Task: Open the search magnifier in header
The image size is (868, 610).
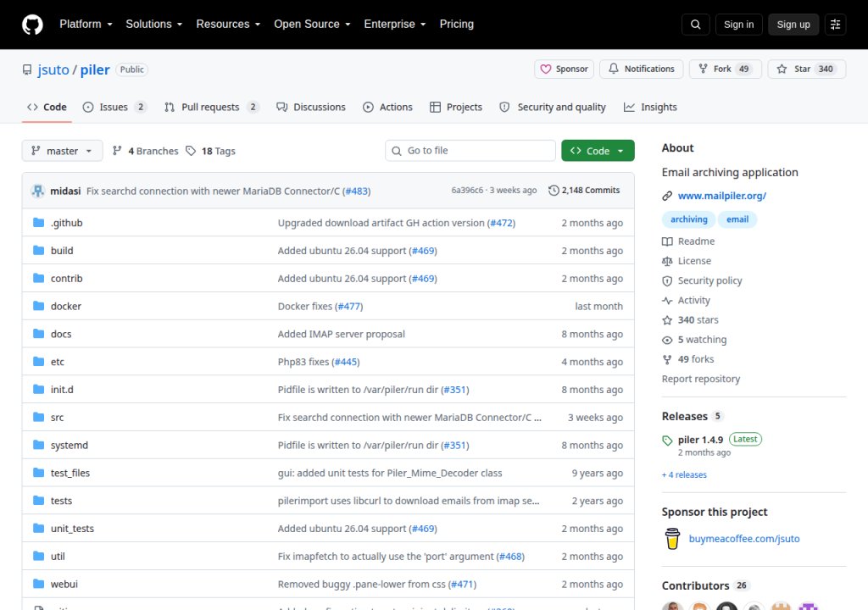Action: (695, 25)
